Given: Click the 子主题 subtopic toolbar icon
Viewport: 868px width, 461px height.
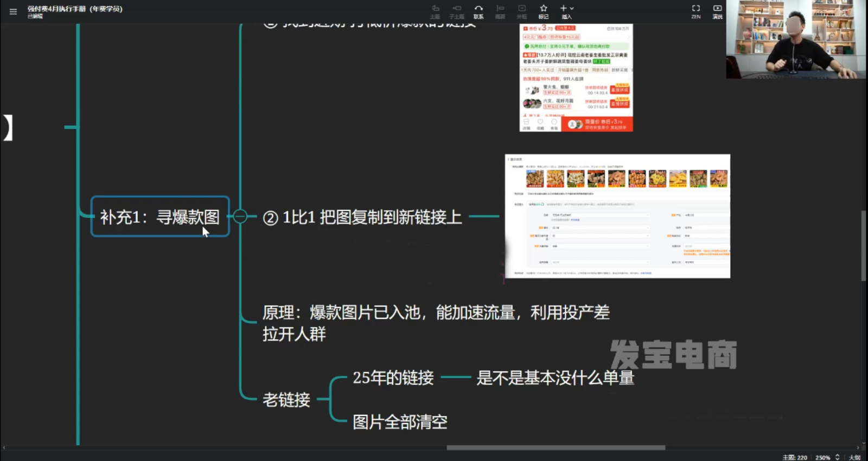Looking at the screenshot, I should point(457,11).
